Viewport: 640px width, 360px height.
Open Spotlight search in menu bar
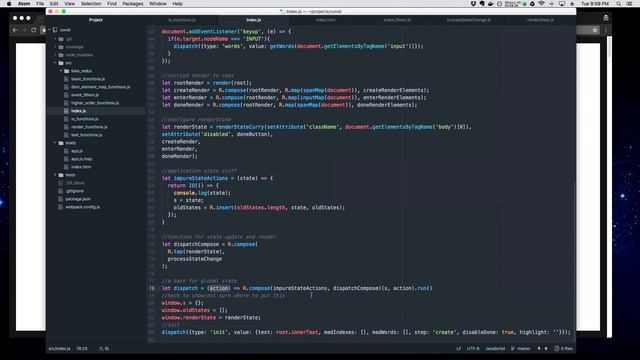pyautogui.click(x=619, y=4)
